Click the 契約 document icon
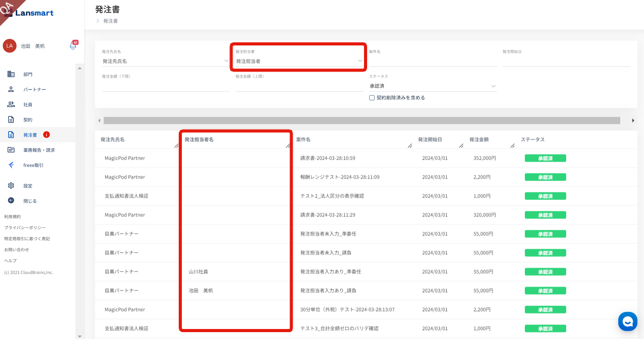 point(11,119)
